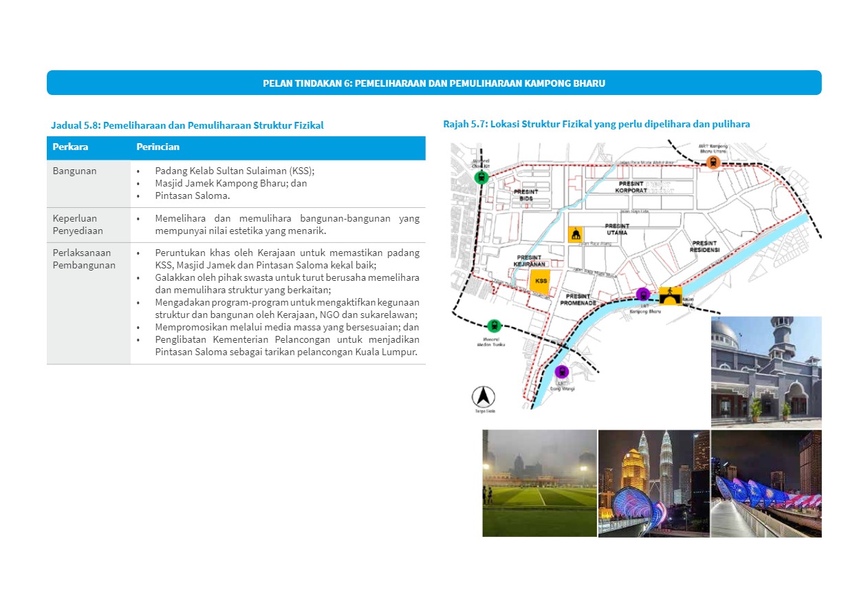Select the green Monorel Medan Tuanku icon
868x614 pixels.
[x=492, y=326]
